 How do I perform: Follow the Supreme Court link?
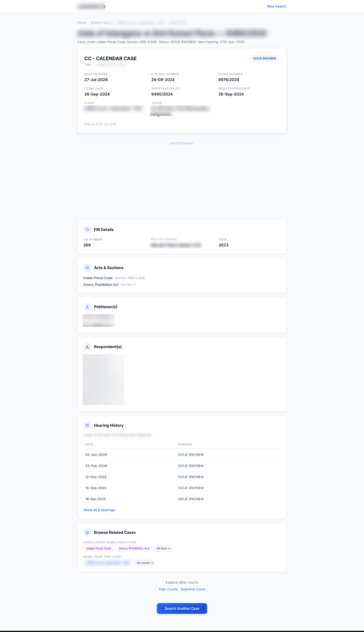193,589
